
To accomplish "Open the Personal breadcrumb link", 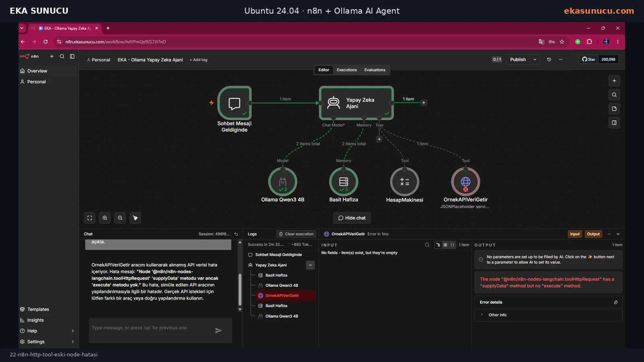I will click(x=99, y=60).
